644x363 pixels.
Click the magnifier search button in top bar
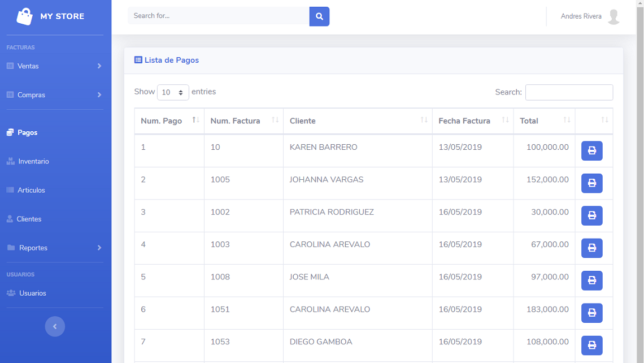click(x=319, y=16)
